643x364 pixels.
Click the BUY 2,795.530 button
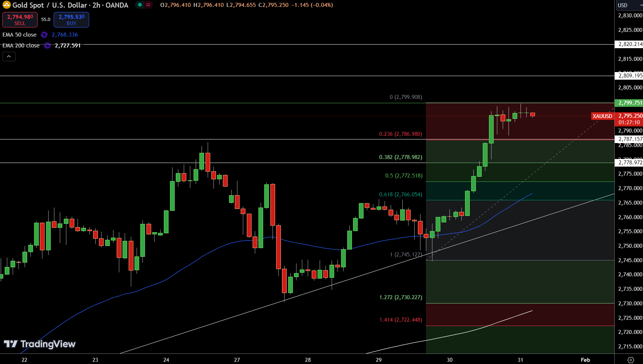(71, 20)
